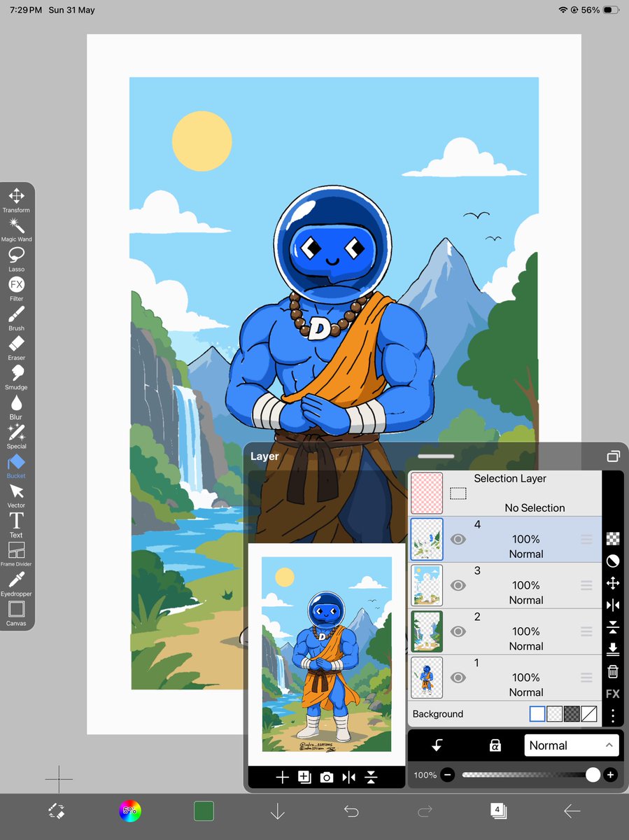
Task: Tap the down arrow in the bottom bar
Action: 278,811
